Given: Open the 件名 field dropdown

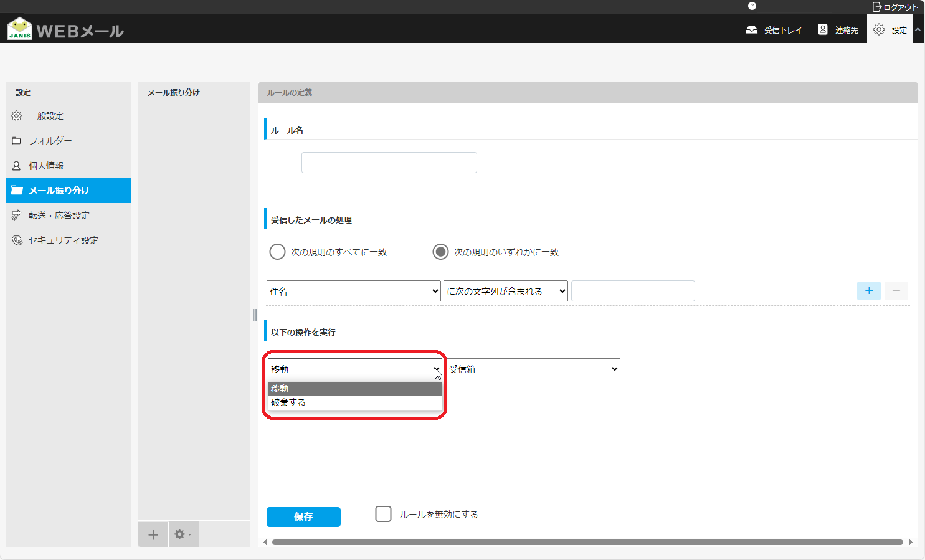Looking at the screenshot, I should [353, 292].
